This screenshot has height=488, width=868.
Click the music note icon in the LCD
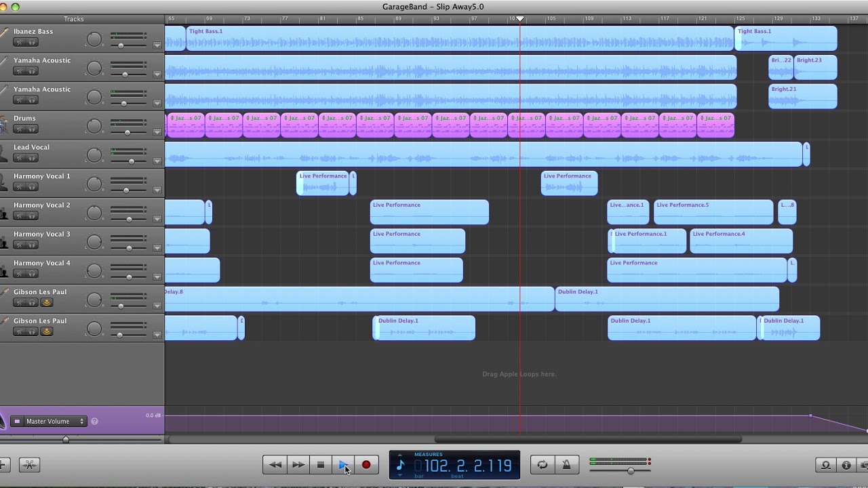[400, 465]
